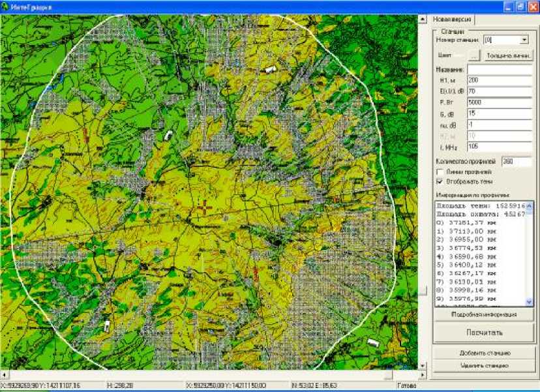
Task: Minimize the application window
Action: tap(507, 6)
